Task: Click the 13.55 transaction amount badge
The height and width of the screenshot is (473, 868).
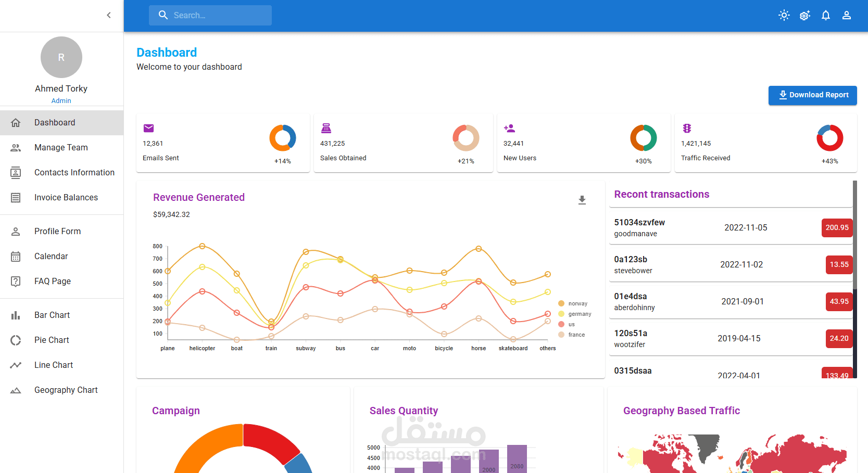Action: [x=839, y=264]
